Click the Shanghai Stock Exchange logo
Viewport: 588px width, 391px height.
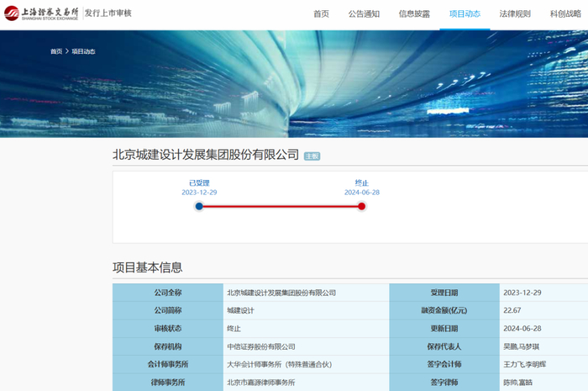pos(42,14)
